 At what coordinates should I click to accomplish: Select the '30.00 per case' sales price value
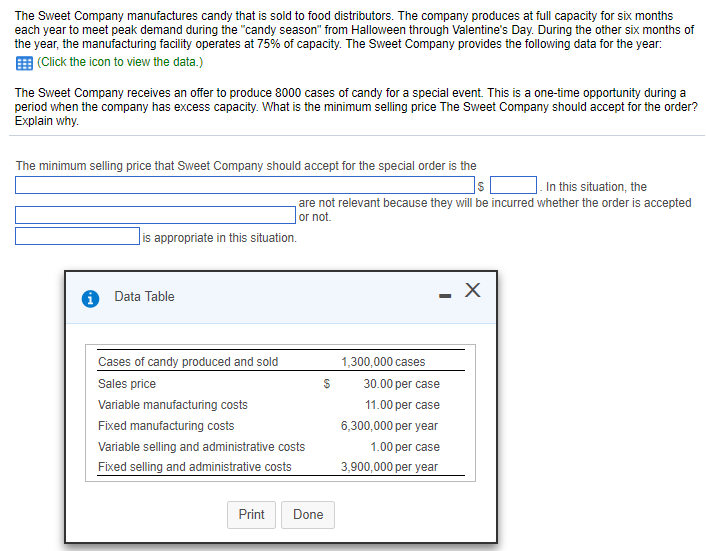coord(402,384)
